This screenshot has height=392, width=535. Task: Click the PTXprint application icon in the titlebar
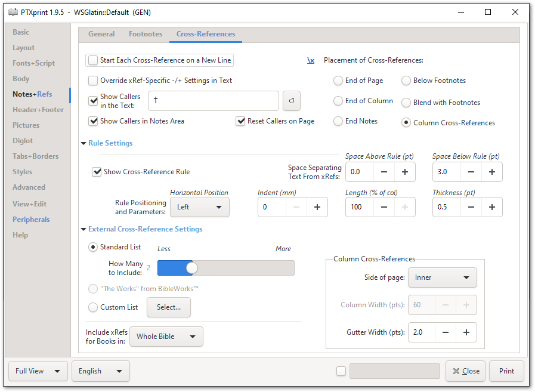13,12
